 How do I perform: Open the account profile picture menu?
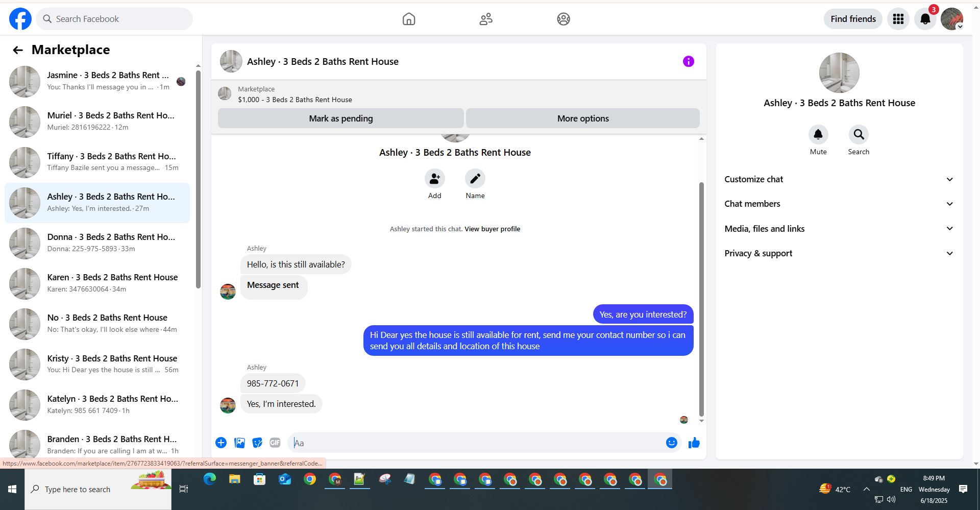click(952, 19)
